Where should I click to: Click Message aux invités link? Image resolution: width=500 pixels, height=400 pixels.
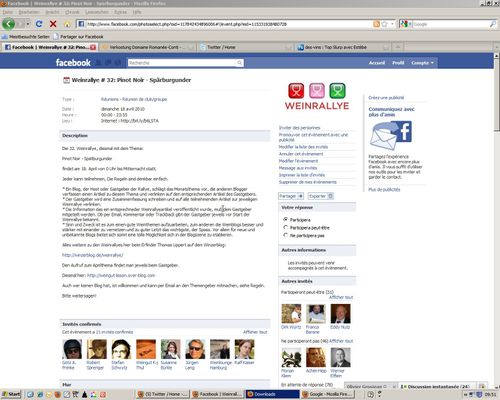[298, 168]
